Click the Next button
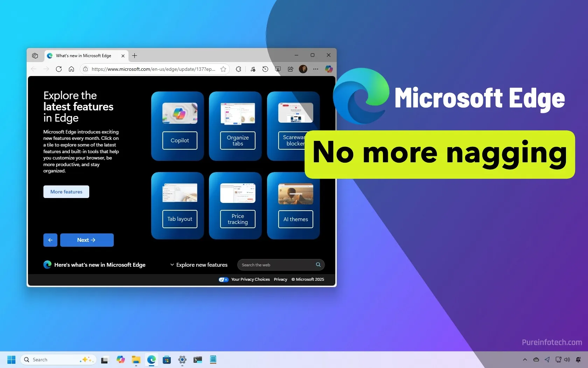Image resolution: width=588 pixels, height=368 pixels. click(x=87, y=240)
